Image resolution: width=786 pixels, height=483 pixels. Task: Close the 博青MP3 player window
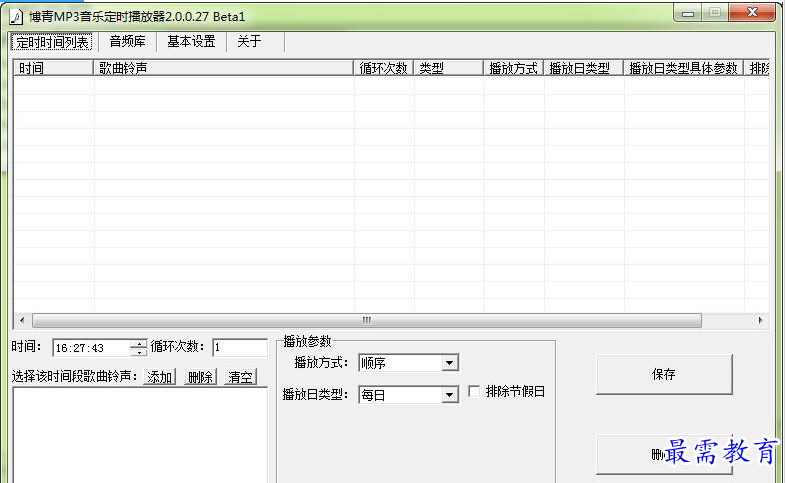[752, 13]
